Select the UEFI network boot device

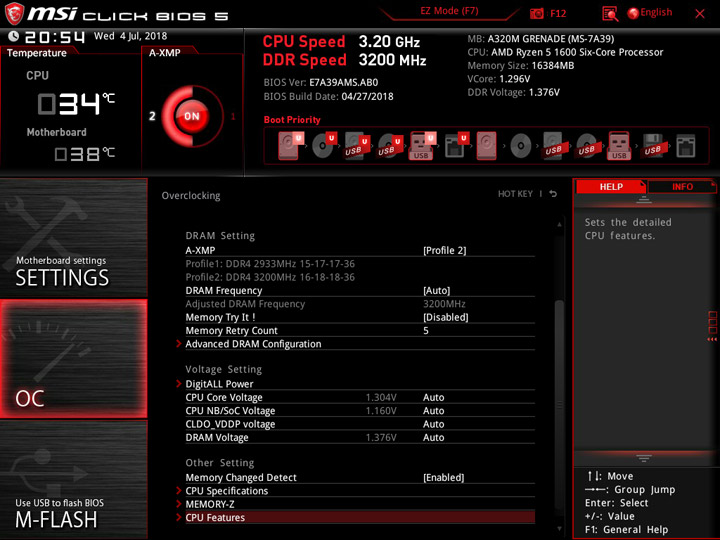coord(456,146)
